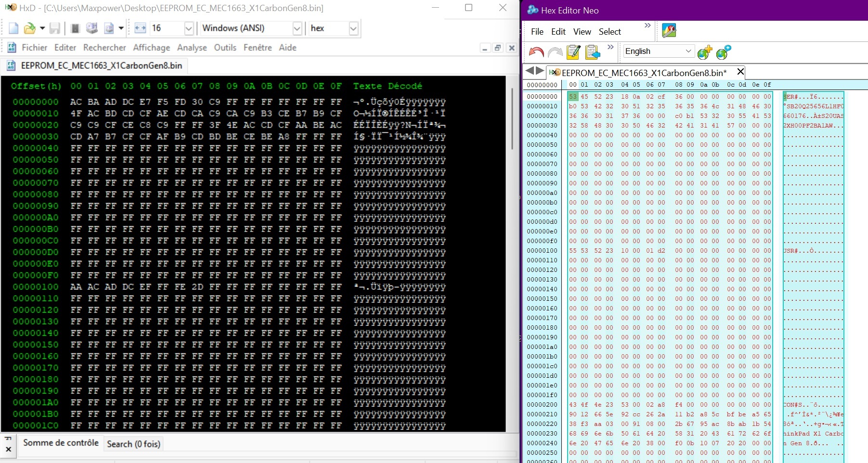The image size is (868, 463).
Task: Expand the open file dropdown arrow in HxD
Action: 42,28
